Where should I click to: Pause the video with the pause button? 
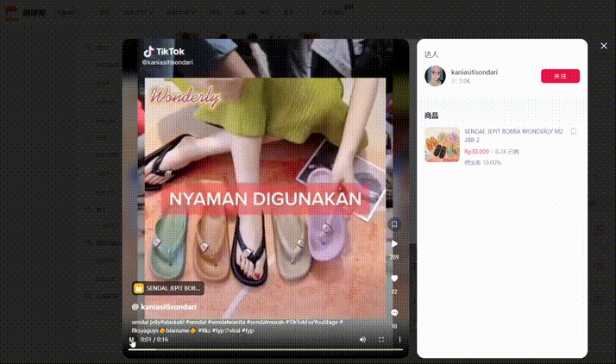[x=132, y=340]
